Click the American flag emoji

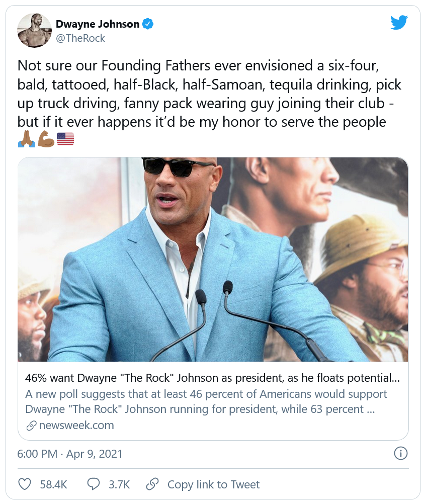coord(65,139)
